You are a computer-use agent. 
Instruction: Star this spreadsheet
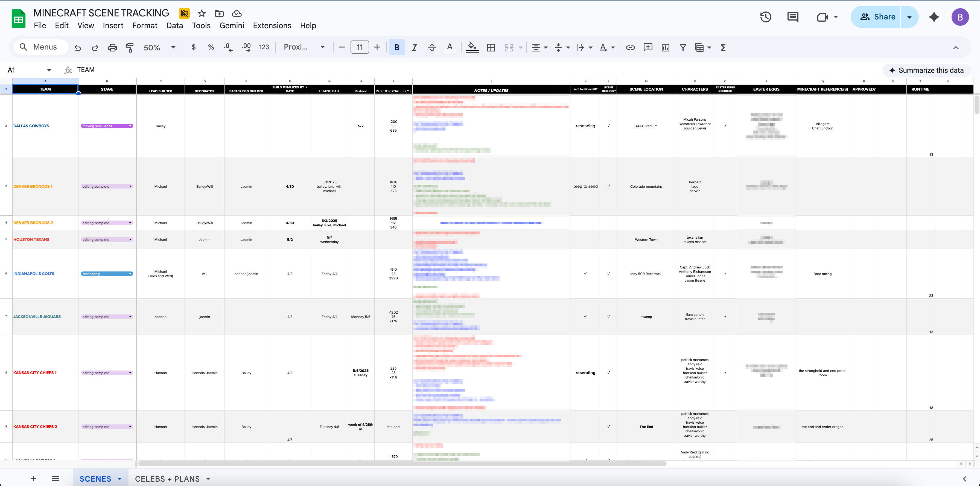coord(202,14)
